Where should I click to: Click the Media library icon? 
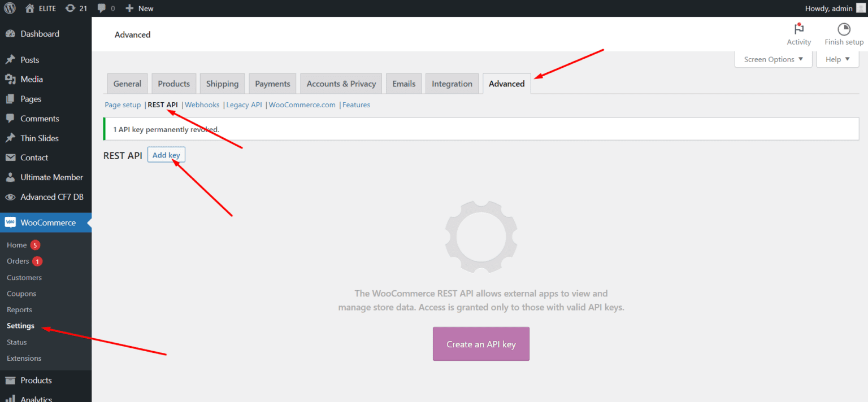point(10,79)
